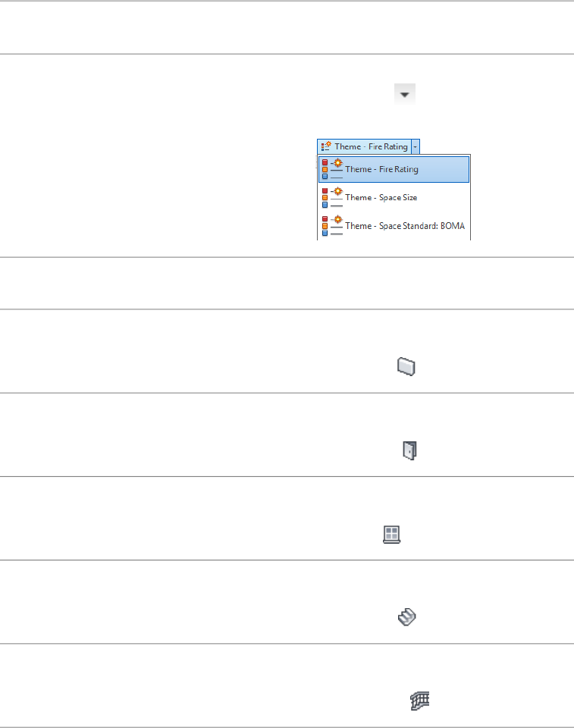Click red square in Space Size theme icon

point(325,190)
